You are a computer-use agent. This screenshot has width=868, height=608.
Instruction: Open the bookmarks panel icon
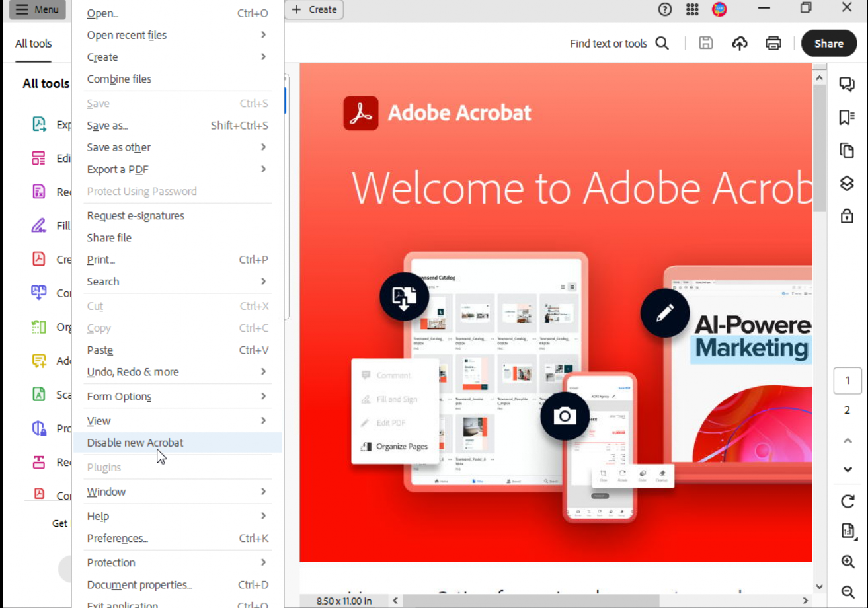(x=847, y=117)
